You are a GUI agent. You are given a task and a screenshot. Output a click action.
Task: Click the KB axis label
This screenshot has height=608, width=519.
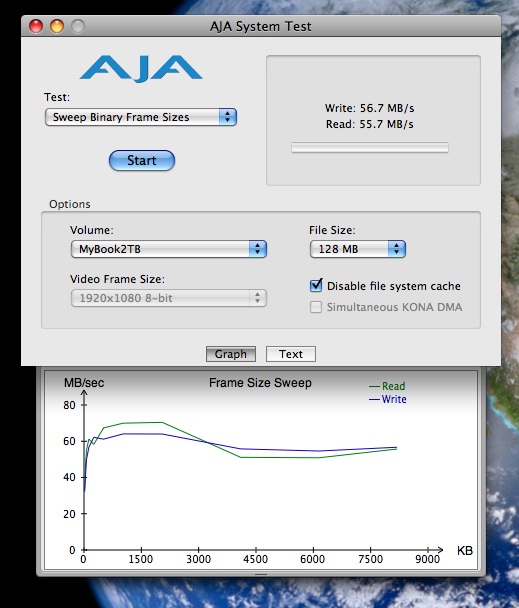[465, 551]
